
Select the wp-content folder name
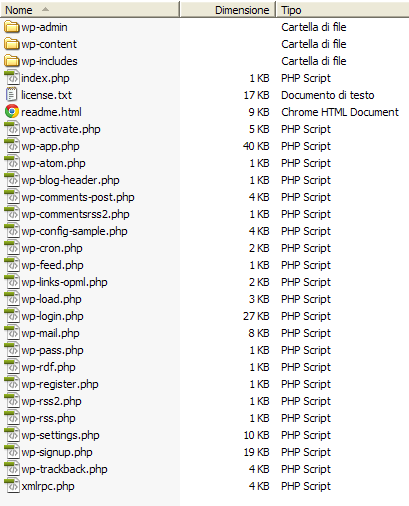pos(49,44)
